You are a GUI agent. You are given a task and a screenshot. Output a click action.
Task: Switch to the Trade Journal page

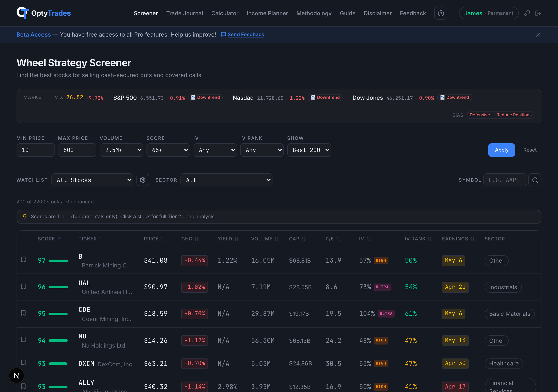tap(185, 13)
